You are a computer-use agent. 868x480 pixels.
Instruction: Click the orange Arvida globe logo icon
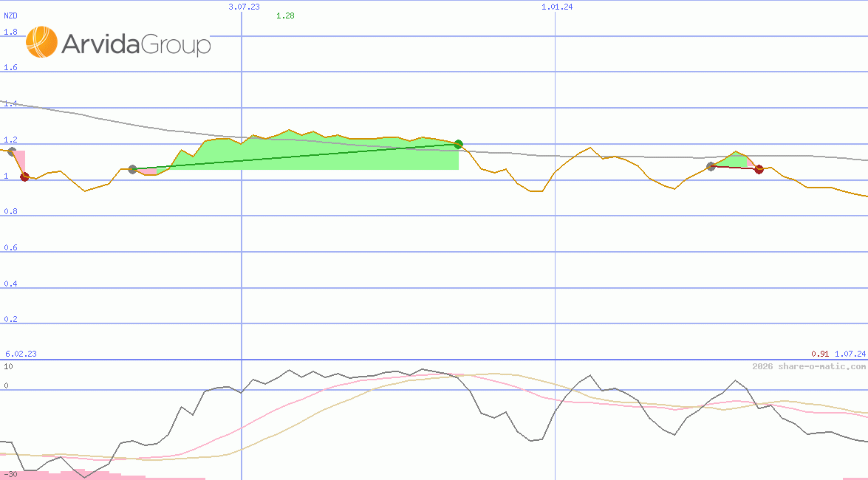coord(41,42)
